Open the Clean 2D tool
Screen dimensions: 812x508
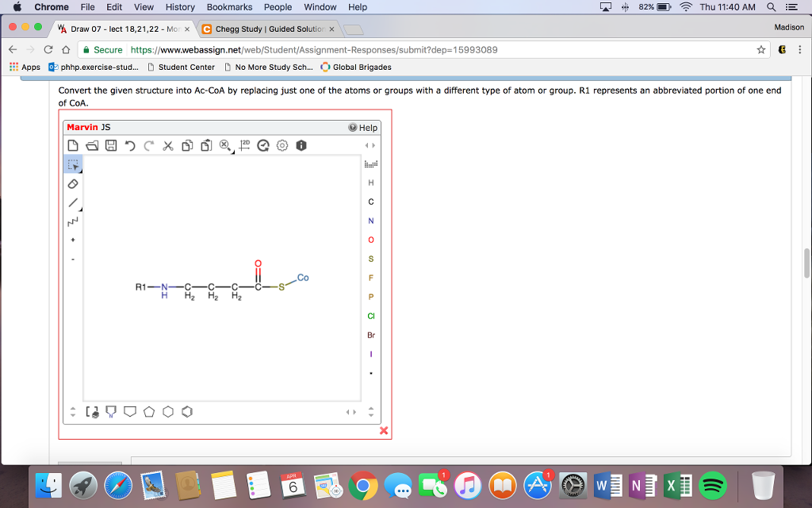[x=244, y=145]
